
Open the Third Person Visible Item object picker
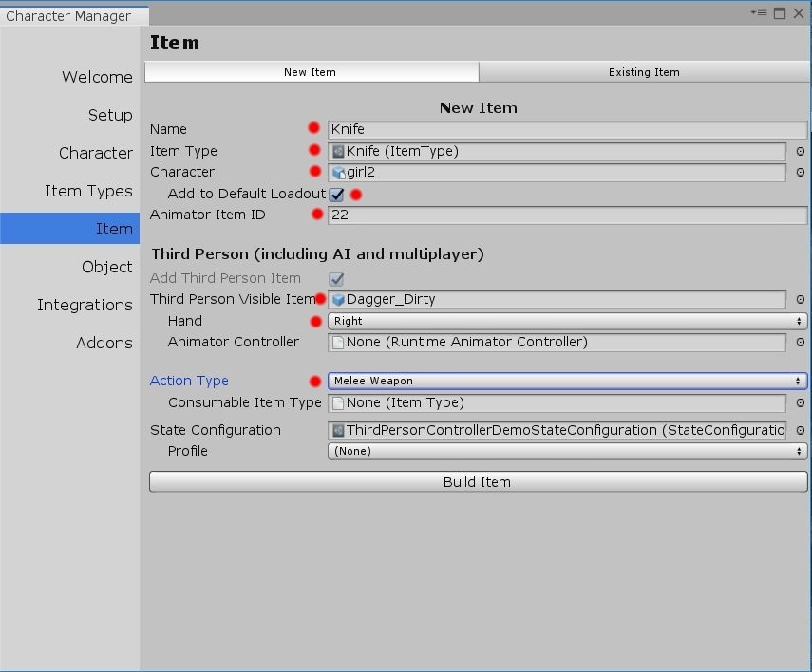(x=800, y=299)
